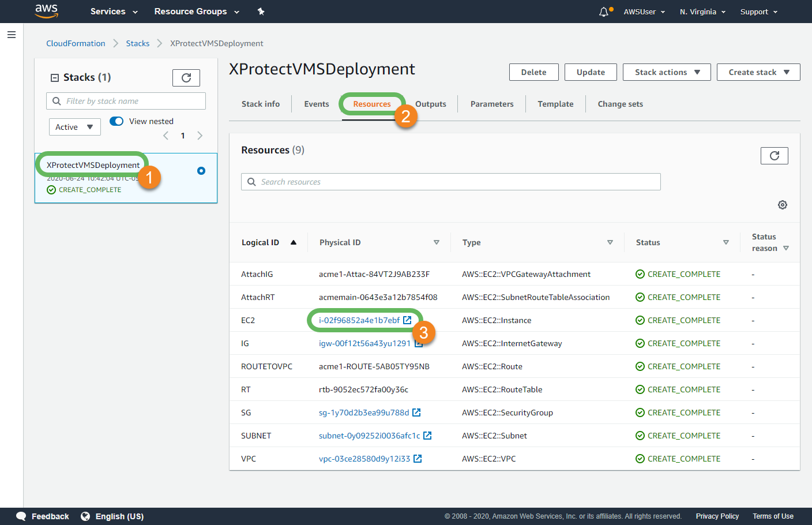
Task: Switch to the Events tab
Action: point(316,104)
